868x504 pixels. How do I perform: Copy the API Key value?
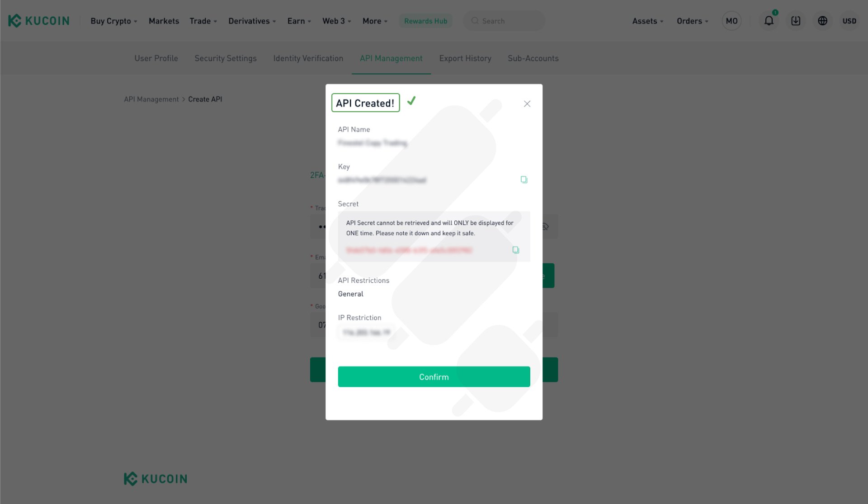pos(524,180)
